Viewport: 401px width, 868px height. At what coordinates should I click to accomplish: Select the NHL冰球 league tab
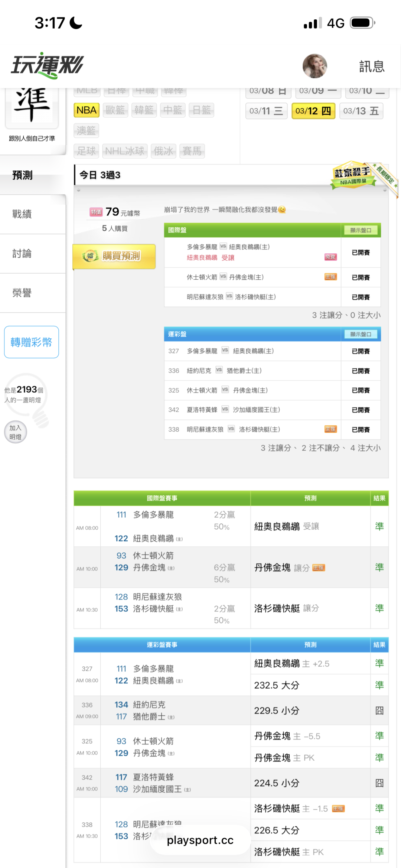125,151
